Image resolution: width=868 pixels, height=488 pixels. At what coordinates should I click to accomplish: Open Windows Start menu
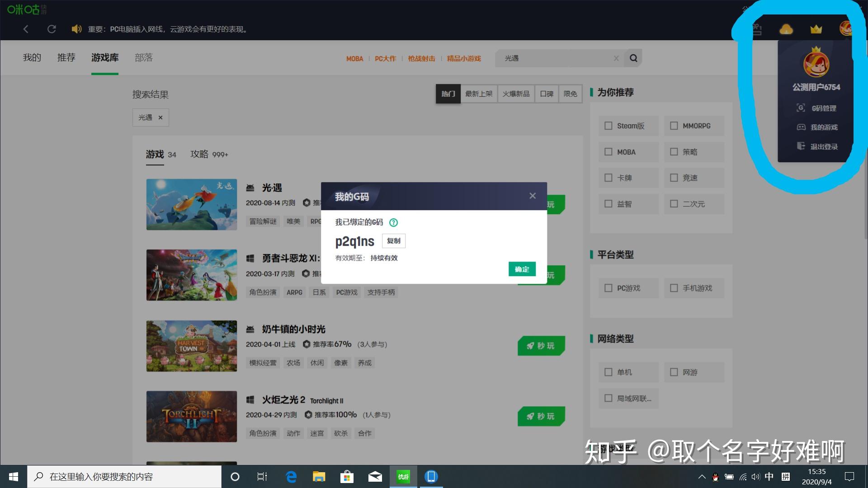pos(14,477)
